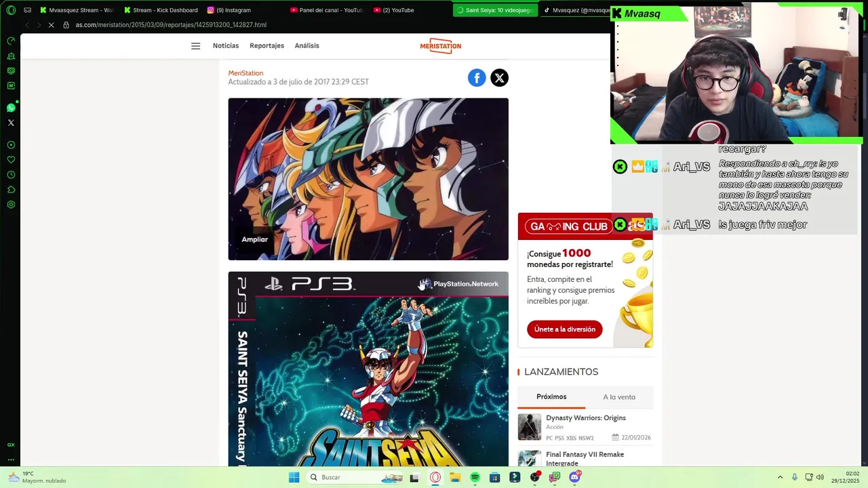868x488 pixels.
Task: Click the stop loading X button
Action: pyautogui.click(x=51, y=25)
